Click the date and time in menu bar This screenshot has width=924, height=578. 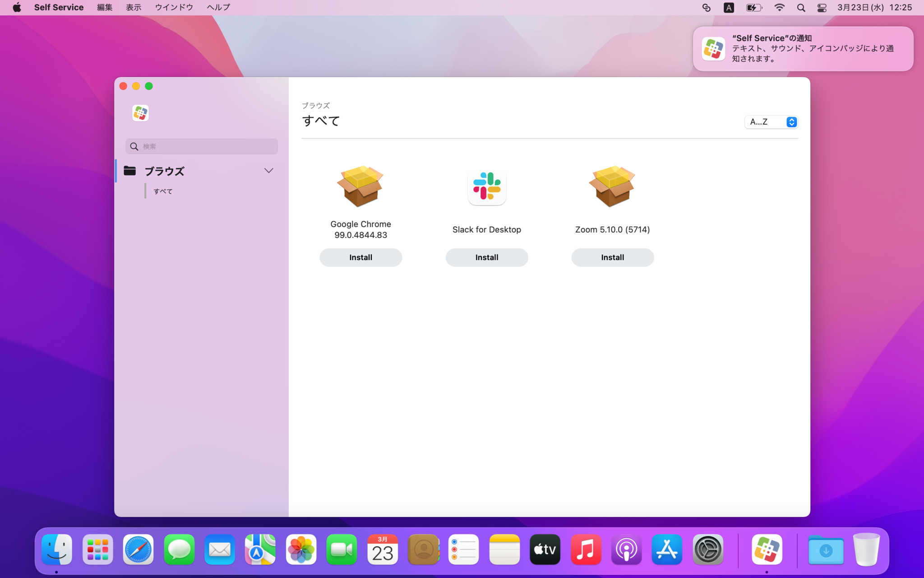tap(875, 8)
